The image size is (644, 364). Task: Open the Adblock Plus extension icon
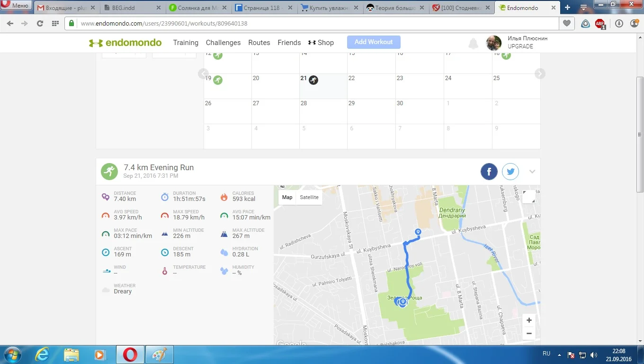600,24
